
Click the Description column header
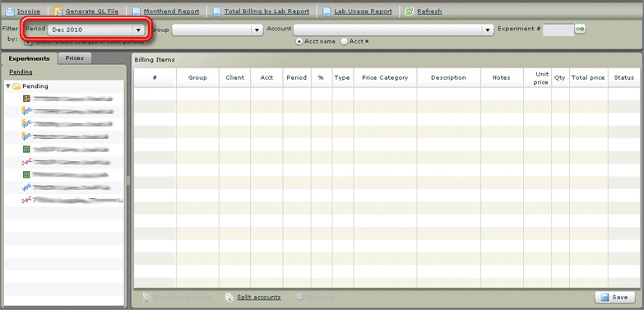[x=448, y=77]
